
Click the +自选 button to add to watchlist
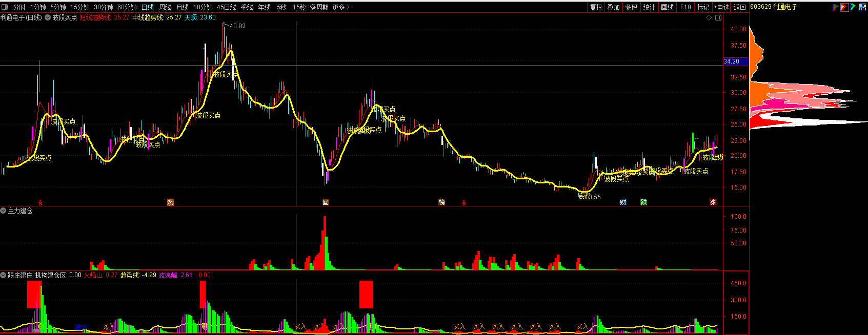721,7
